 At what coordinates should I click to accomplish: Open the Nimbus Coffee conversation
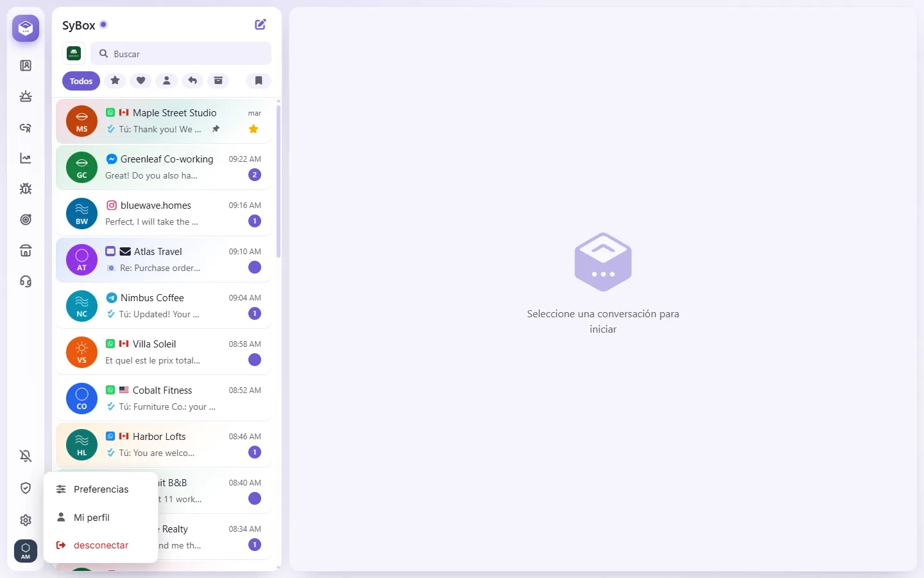tap(164, 306)
